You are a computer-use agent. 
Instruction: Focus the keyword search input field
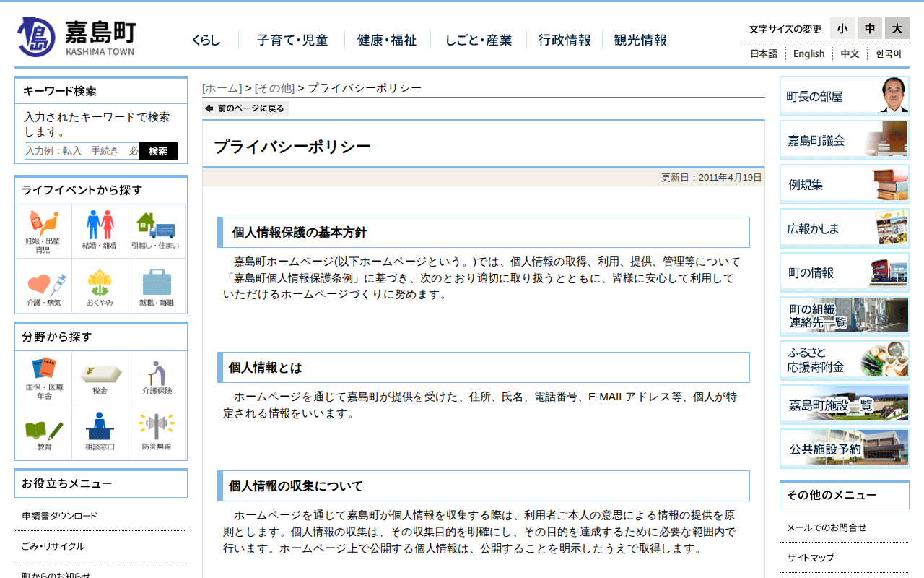coord(82,151)
